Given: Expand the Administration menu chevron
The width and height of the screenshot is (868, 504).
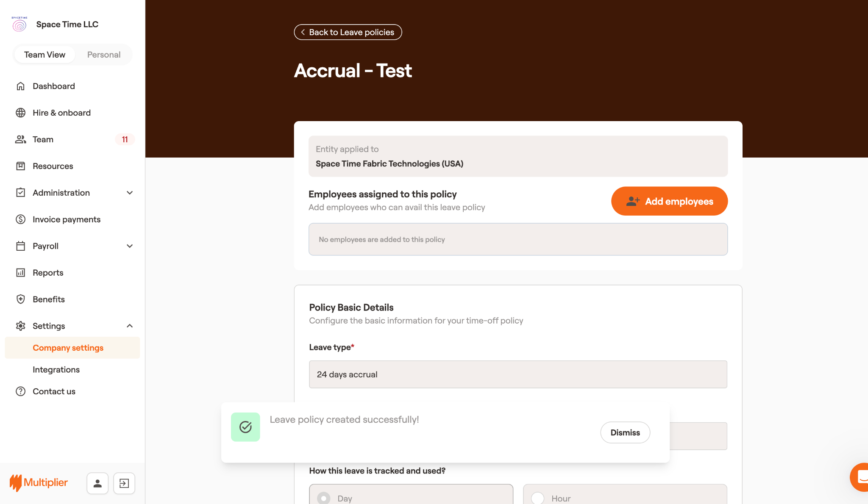Looking at the screenshot, I should [130, 193].
